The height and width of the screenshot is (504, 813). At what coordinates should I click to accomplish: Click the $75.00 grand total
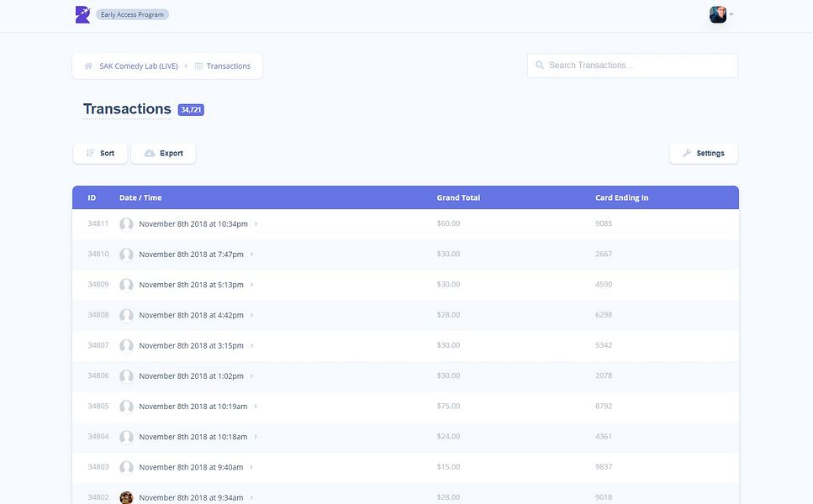[x=448, y=406]
